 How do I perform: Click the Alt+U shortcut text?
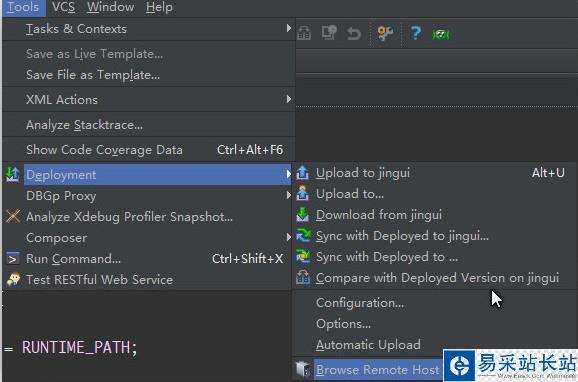(548, 173)
